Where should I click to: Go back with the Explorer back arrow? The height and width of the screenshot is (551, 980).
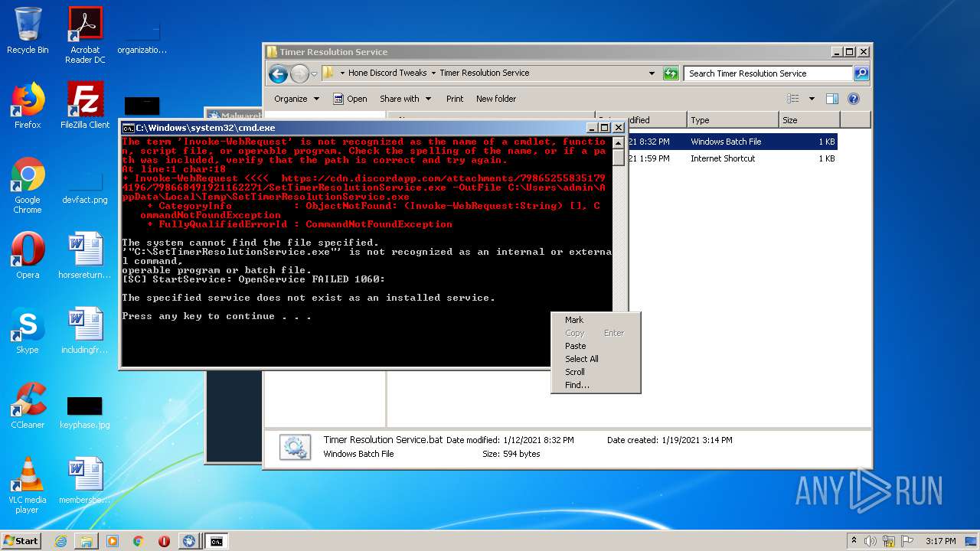coord(279,73)
